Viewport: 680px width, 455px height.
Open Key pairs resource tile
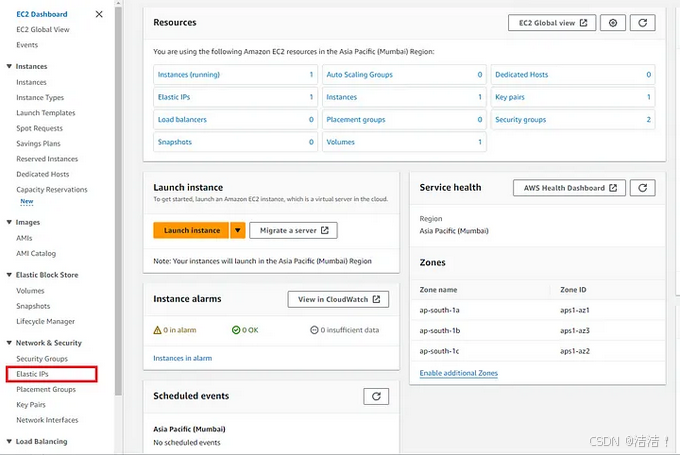click(573, 97)
